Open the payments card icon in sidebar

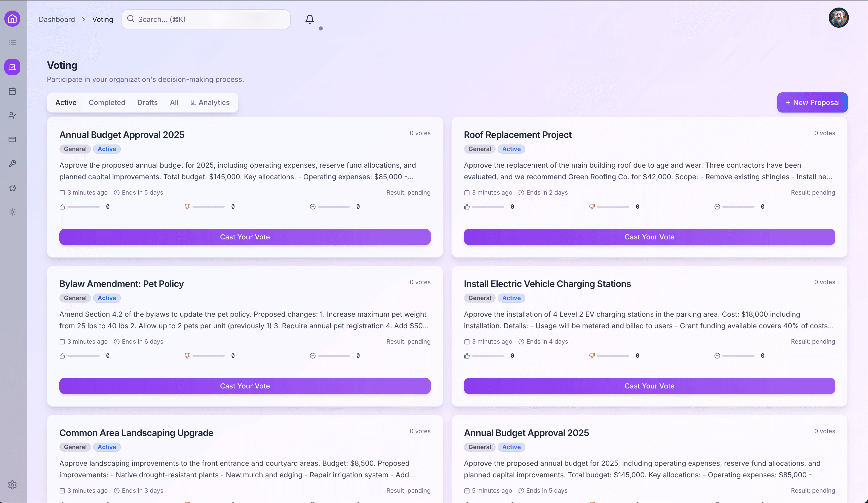(x=12, y=139)
